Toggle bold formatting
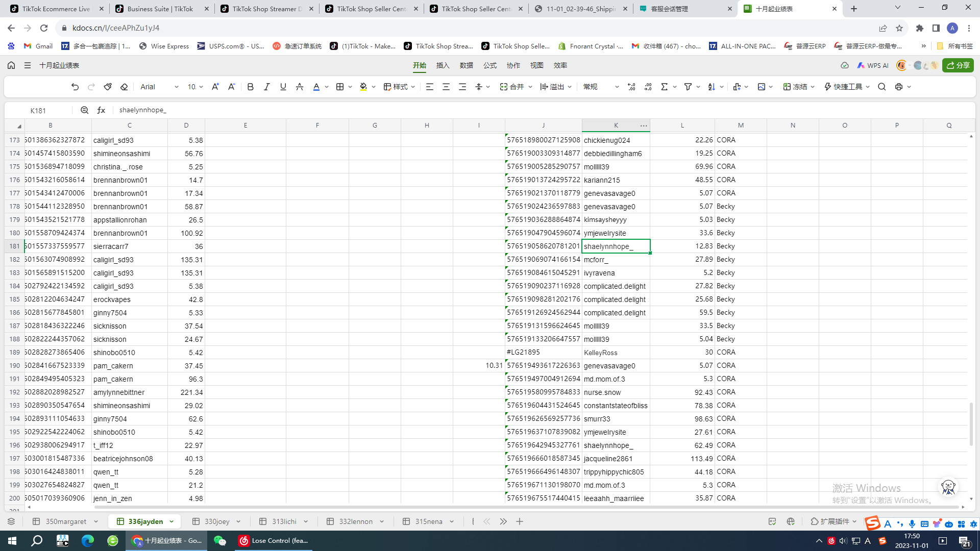Screen dimensions: 980x551 point(250,87)
